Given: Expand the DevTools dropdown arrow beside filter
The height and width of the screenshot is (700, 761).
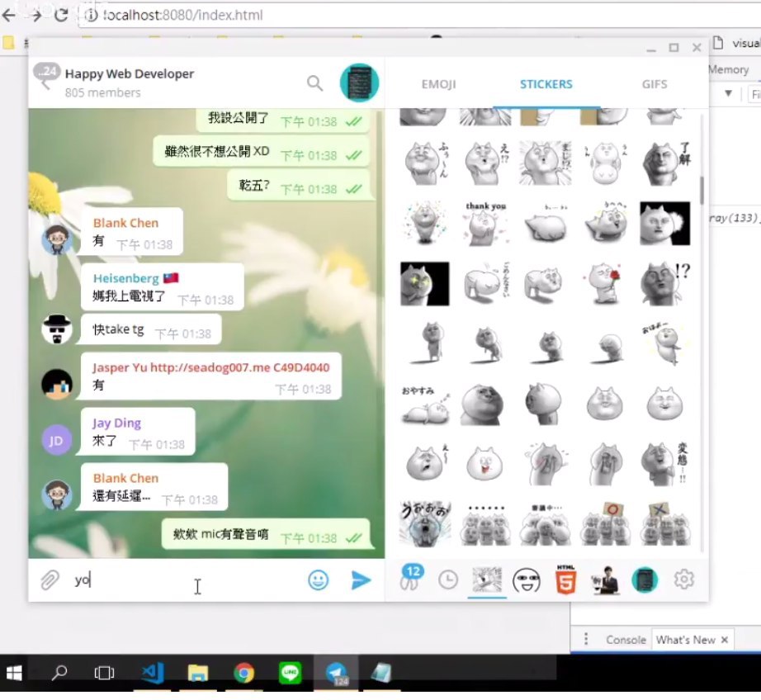Looking at the screenshot, I should [728, 94].
